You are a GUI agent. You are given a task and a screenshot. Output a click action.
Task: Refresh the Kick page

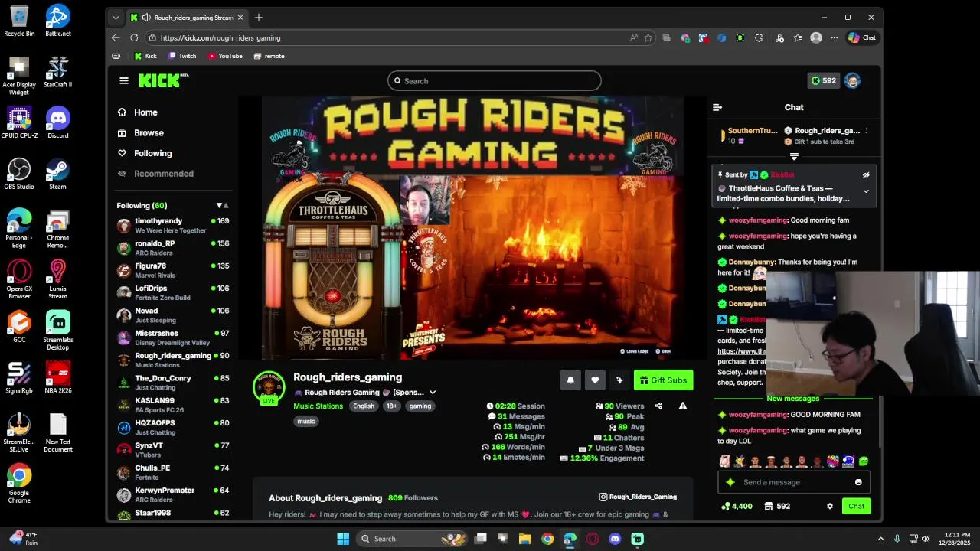134,37
